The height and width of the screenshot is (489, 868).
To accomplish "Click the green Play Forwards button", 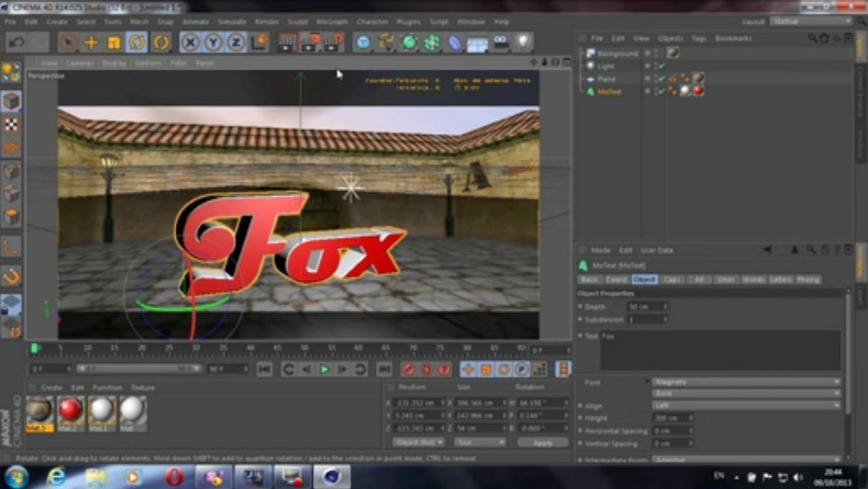I will [324, 369].
